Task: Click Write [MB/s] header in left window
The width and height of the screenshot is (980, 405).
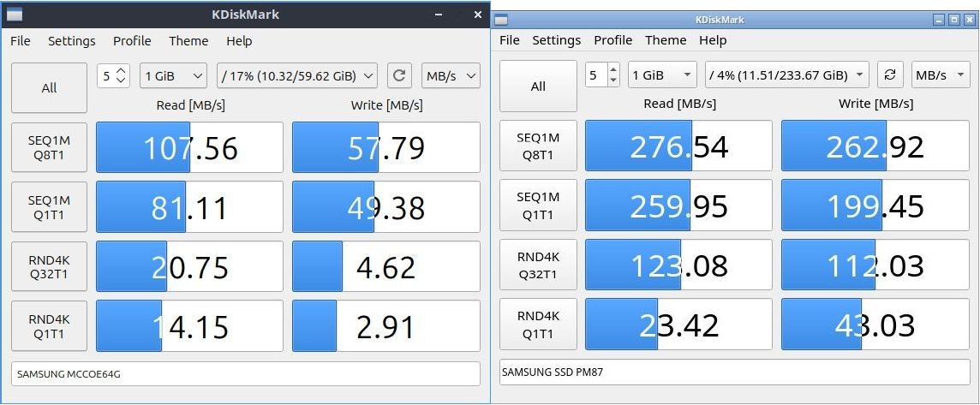Action: 386,105
